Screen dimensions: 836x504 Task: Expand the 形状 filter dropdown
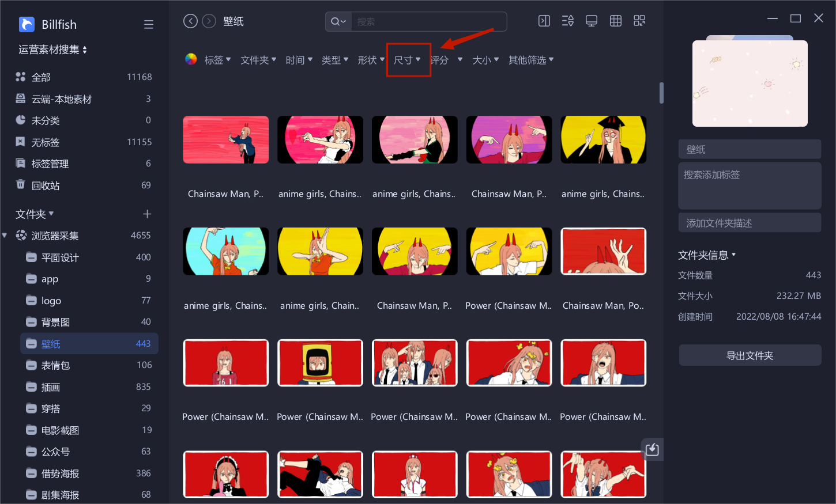[x=371, y=60]
